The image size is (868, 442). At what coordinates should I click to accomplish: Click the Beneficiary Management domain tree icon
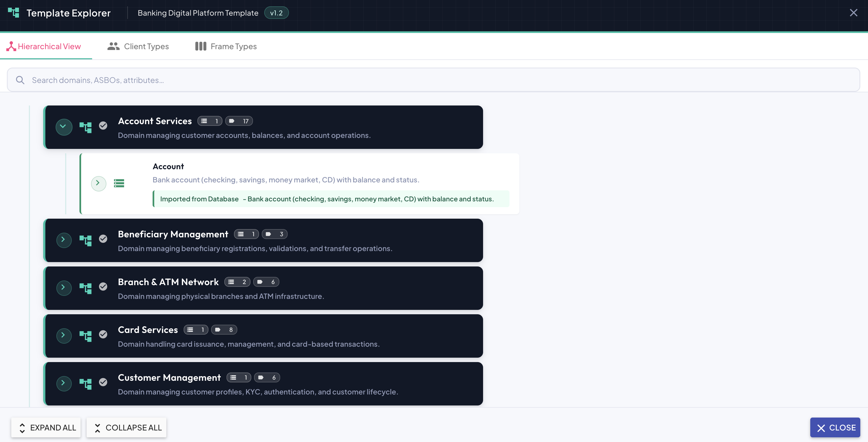[x=86, y=240]
